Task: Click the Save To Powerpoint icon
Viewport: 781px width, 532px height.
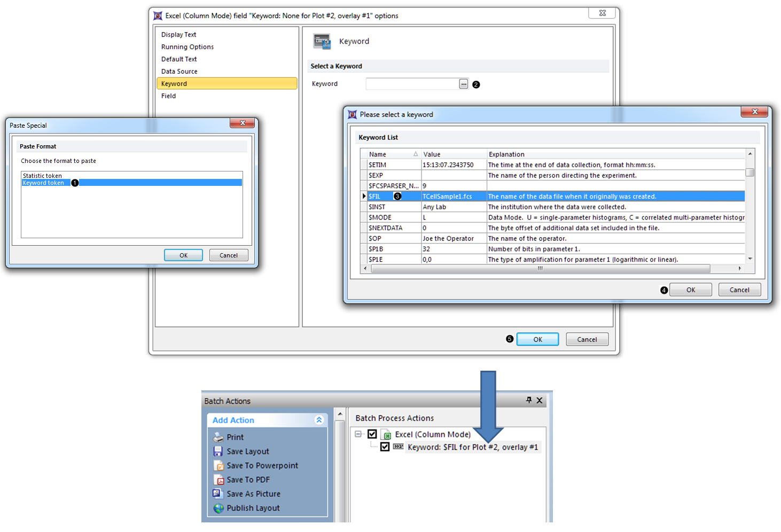Action: [x=218, y=466]
